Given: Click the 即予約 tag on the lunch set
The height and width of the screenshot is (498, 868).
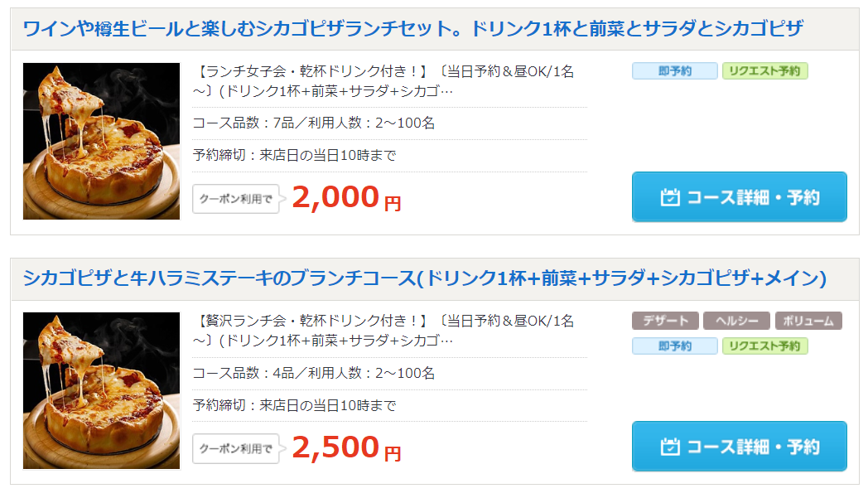Looking at the screenshot, I should tap(675, 71).
